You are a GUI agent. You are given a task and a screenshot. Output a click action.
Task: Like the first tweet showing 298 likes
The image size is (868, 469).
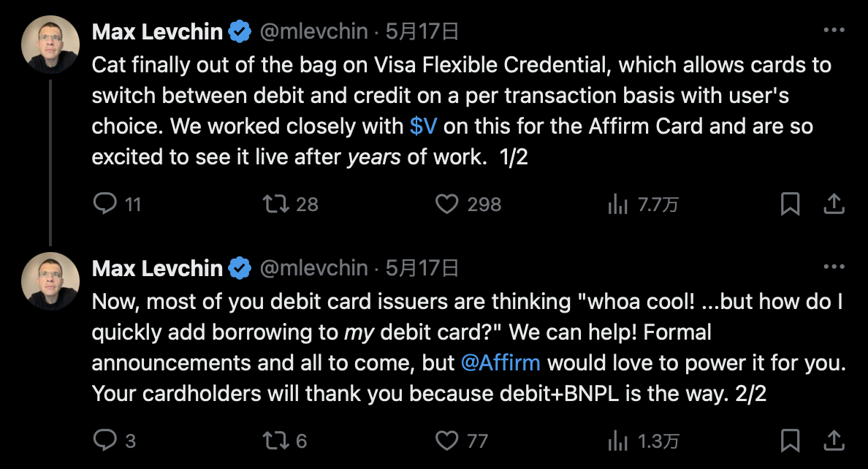(450, 205)
